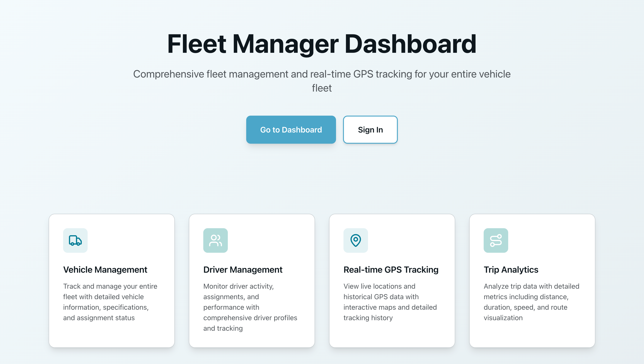Click the route icon for Trip Analytics
Viewport: 644px width, 364px height.
pos(495,240)
